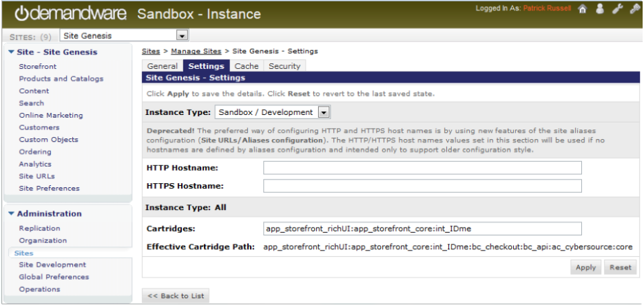Open Custom Objects
The image size is (644, 305).
click(x=48, y=140)
